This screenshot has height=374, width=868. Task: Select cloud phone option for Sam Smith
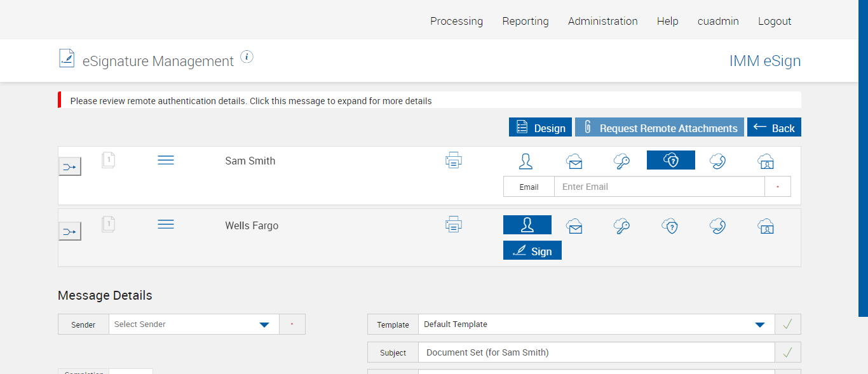718,161
